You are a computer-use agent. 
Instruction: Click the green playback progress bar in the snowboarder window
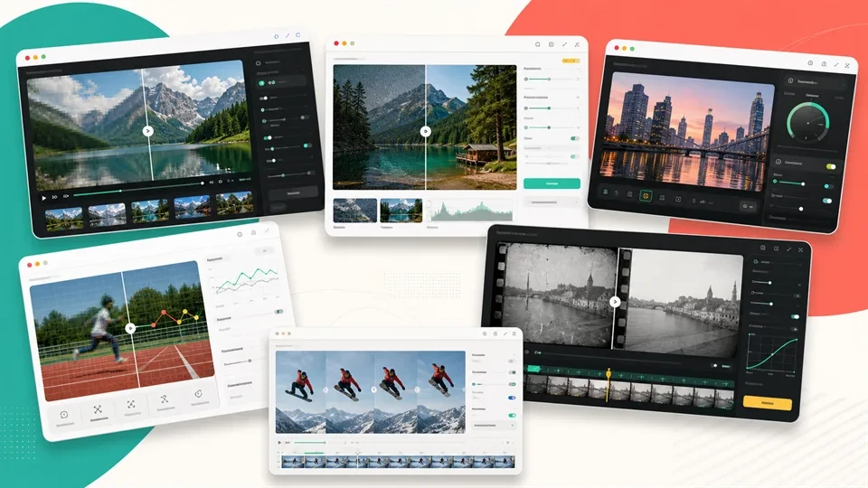click(x=309, y=443)
